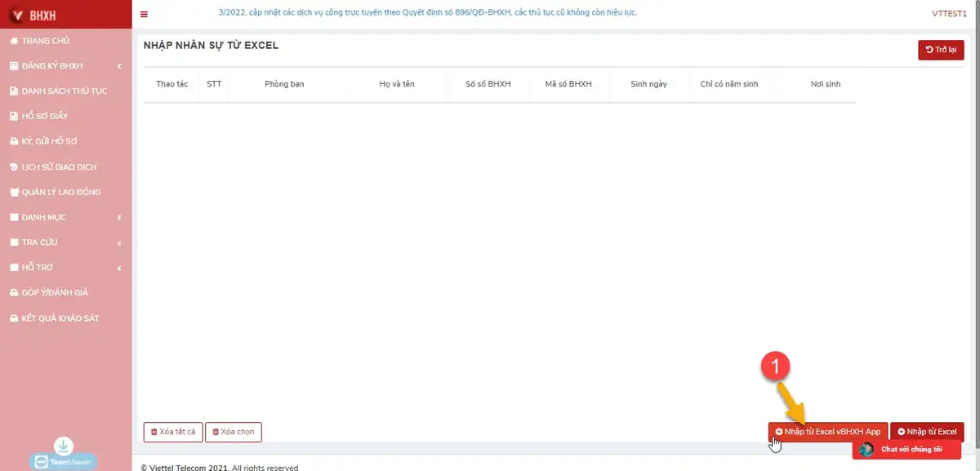Click the Trở lại back button
Viewport: 980px width, 471px height.
(x=941, y=50)
